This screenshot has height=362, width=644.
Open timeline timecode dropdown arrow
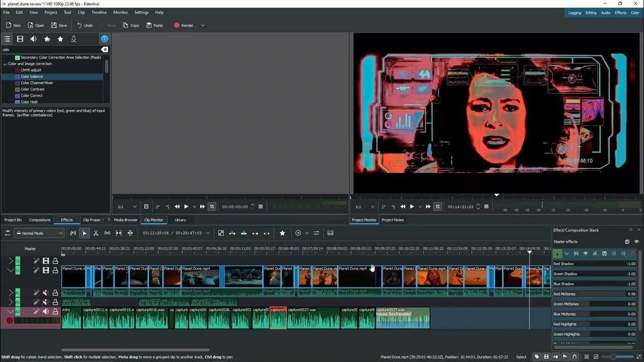point(207,233)
